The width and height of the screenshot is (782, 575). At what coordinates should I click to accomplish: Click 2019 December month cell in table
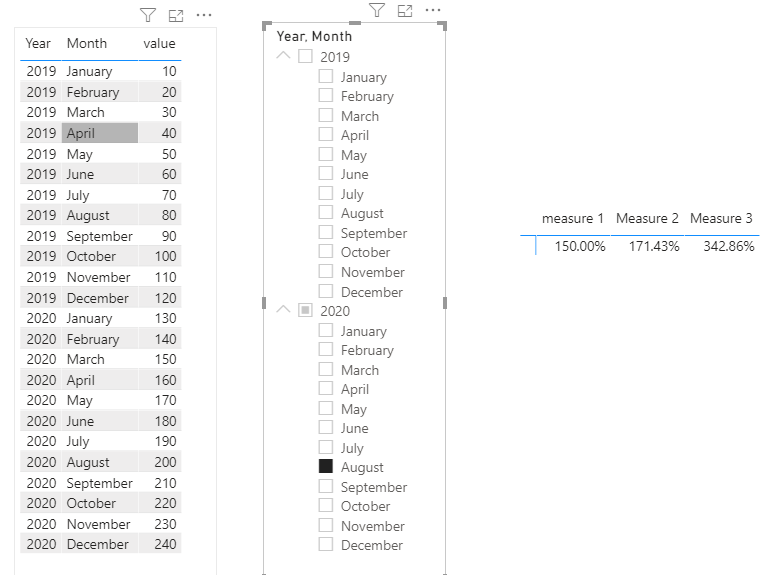pyautogui.click(x=98, y=298)
